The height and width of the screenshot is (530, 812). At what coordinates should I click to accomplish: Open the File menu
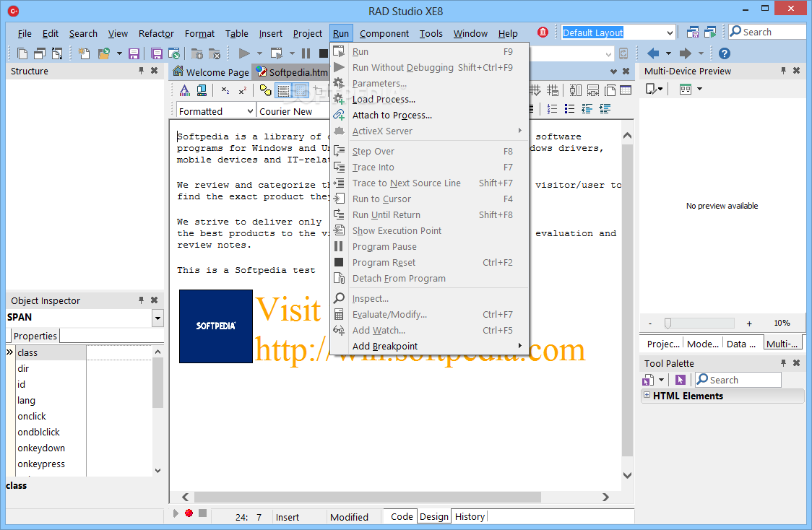25,33
